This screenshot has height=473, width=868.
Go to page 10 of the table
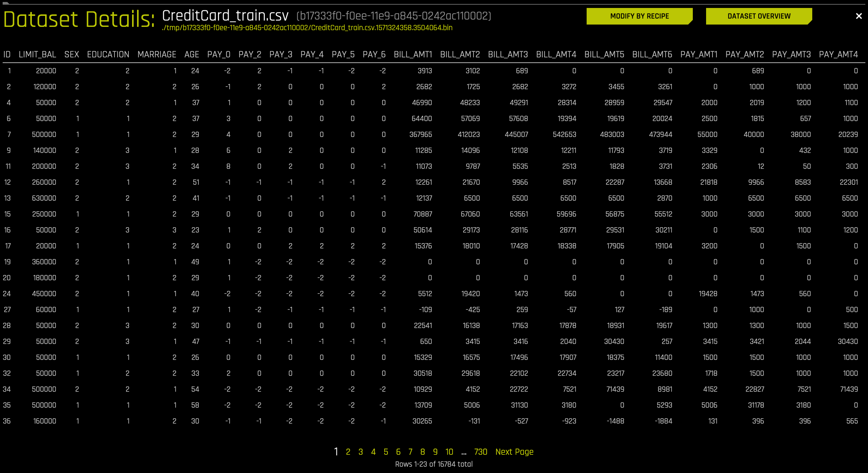pyautogui.click(x=449, y=452)
